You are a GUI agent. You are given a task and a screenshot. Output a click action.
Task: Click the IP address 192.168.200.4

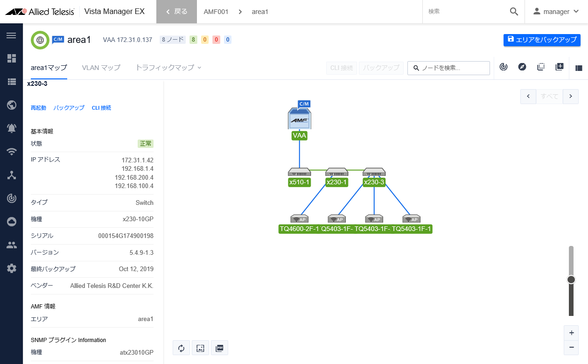(x=134, y=177)
